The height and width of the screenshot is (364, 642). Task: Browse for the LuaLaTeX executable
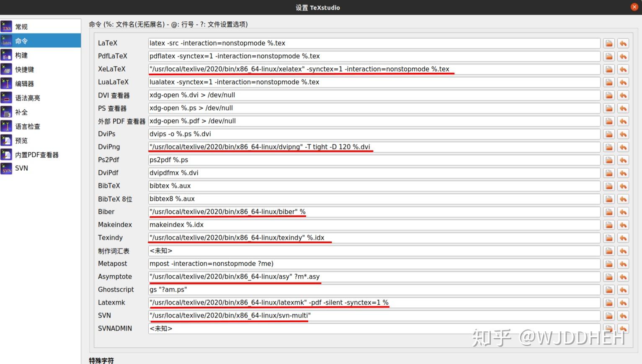[x=609, y=82]
